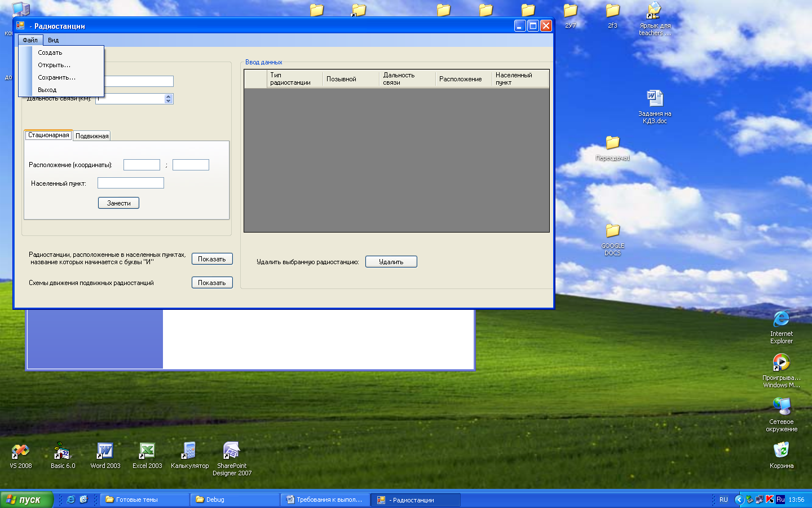The image size is (812, 508).
Task: Click Показать for settlements starting with И
Action: click(212, 259)
